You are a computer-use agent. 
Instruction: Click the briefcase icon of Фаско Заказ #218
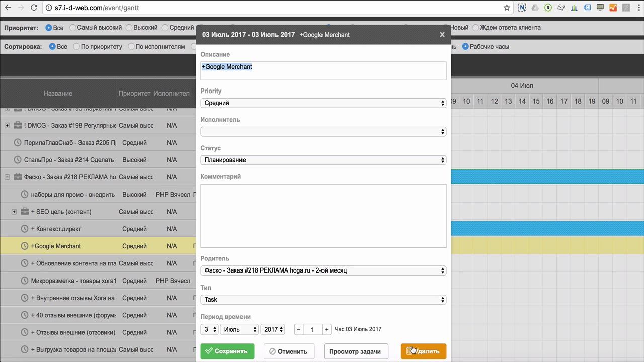(18, 177)
